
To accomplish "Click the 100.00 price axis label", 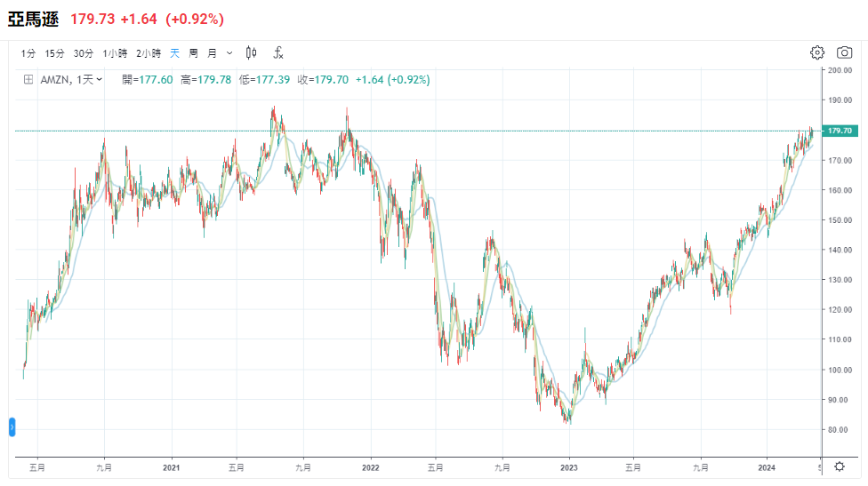I will tap(840, 370).
